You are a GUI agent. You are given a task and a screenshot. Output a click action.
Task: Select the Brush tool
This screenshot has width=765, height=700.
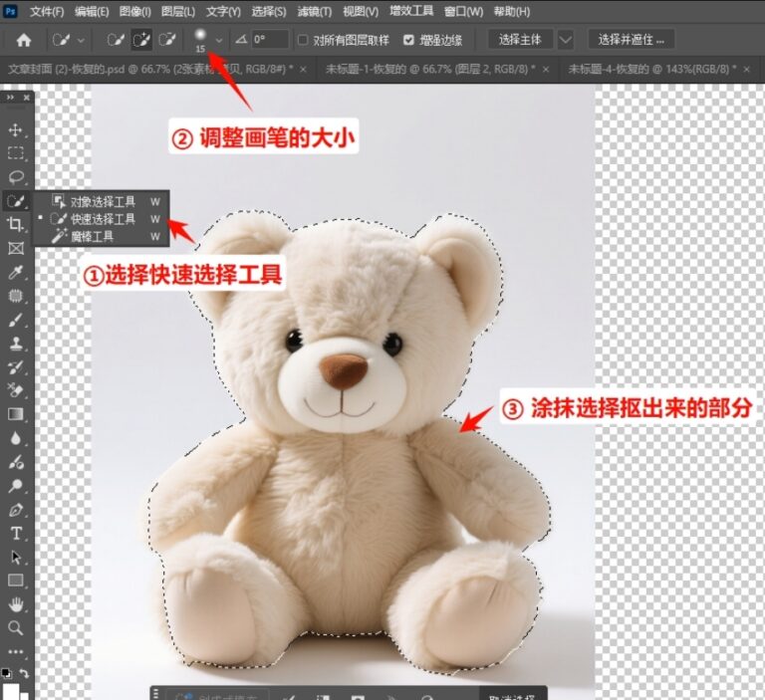click(16, 320)
